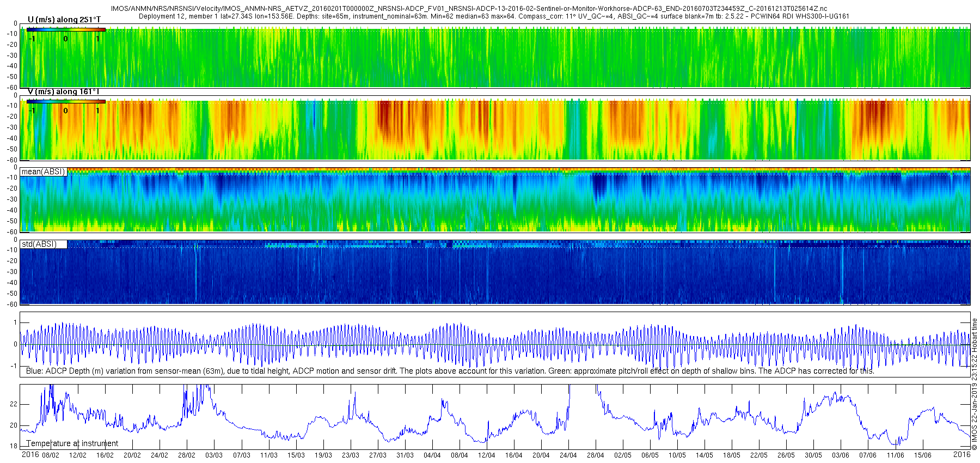Click the 24/04 date tick label
Screen dimensions: 980x463
click(x=568, y=455)
